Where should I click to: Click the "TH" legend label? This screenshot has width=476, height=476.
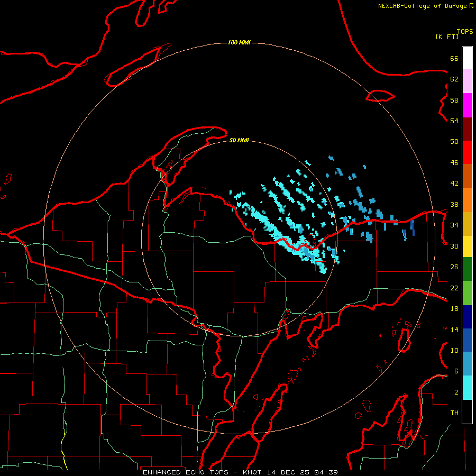[454, 413]
